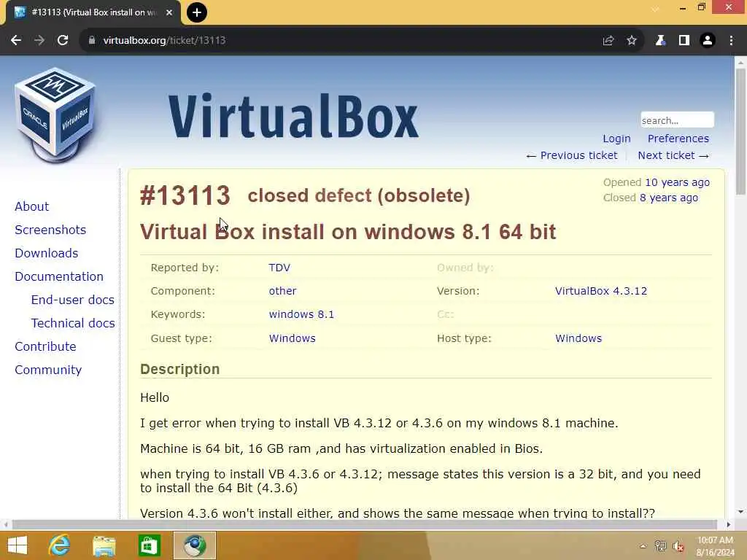Click the Closed '8 years ago' link

click(x=668, y=198)
